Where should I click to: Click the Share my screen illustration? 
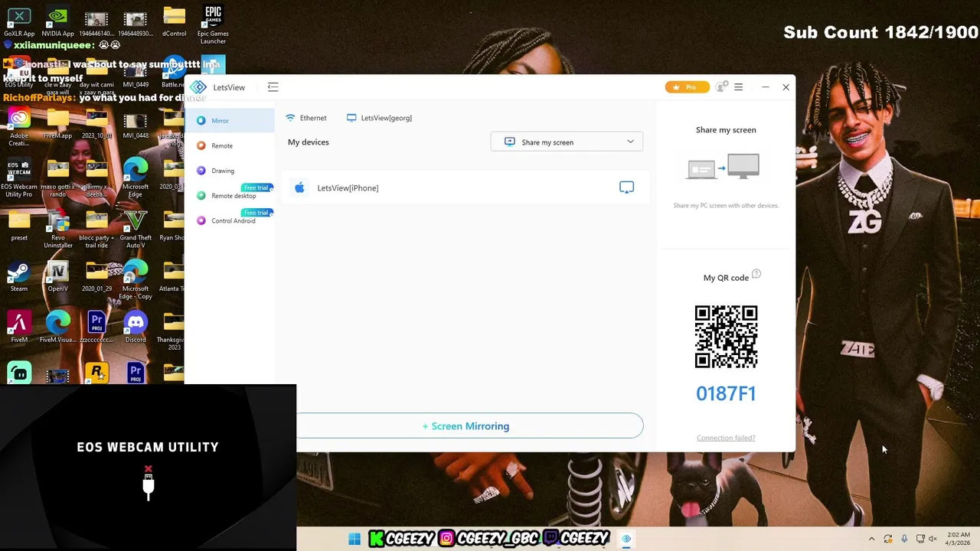pyautogui.click(x=723, y=166)
